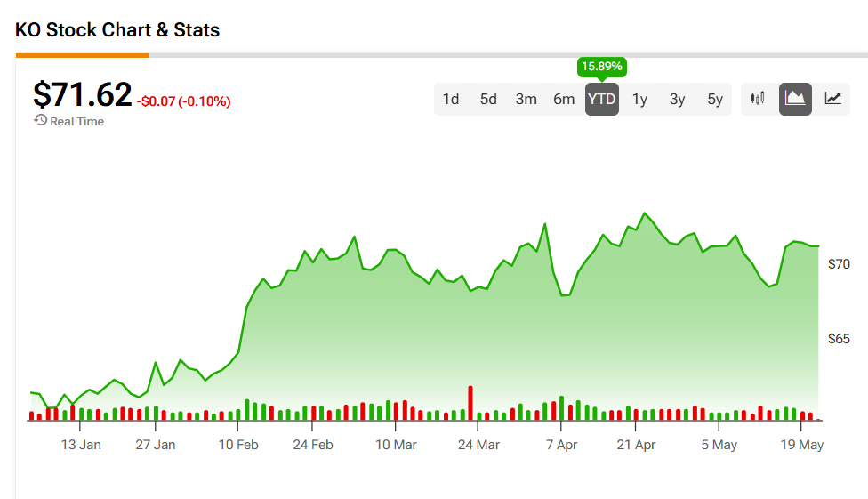This screenshot has width=868, height=499.
Task: Set chart range to 5y
Action: (x=715, y=99)
